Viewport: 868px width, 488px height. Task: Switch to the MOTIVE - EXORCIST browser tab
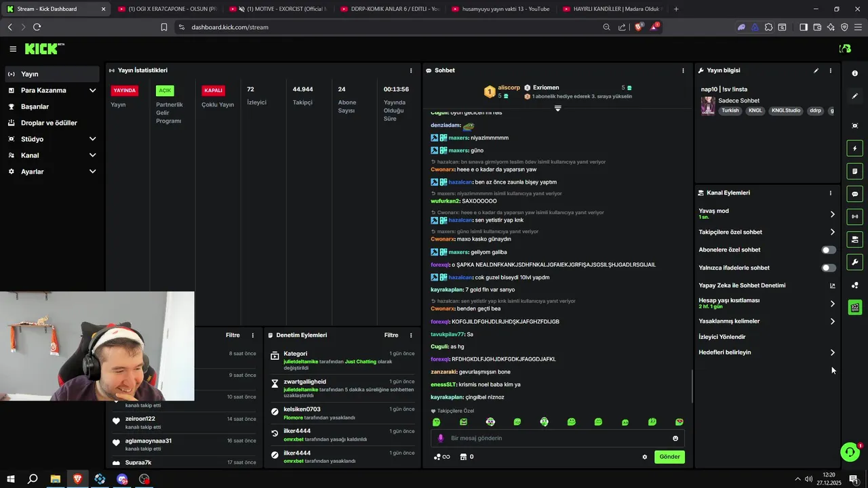[x=278, y=9]
